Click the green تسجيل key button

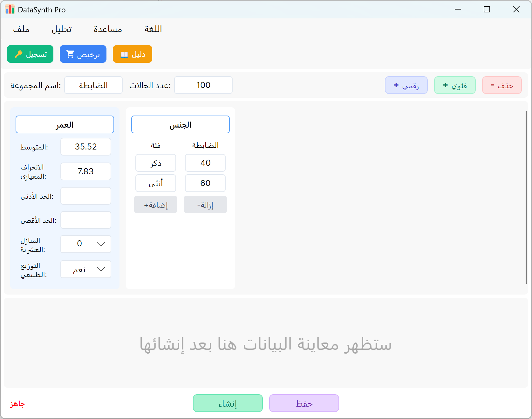pos(30,54)
